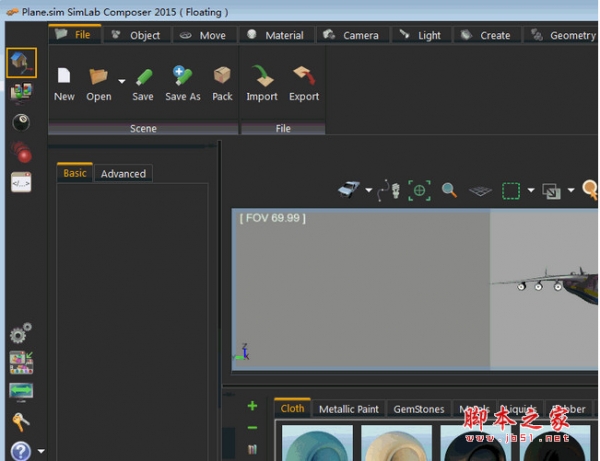Toggle the ground grid plane icon
Image resolution: width=600 pixels, height=461 pixels.
480,190
